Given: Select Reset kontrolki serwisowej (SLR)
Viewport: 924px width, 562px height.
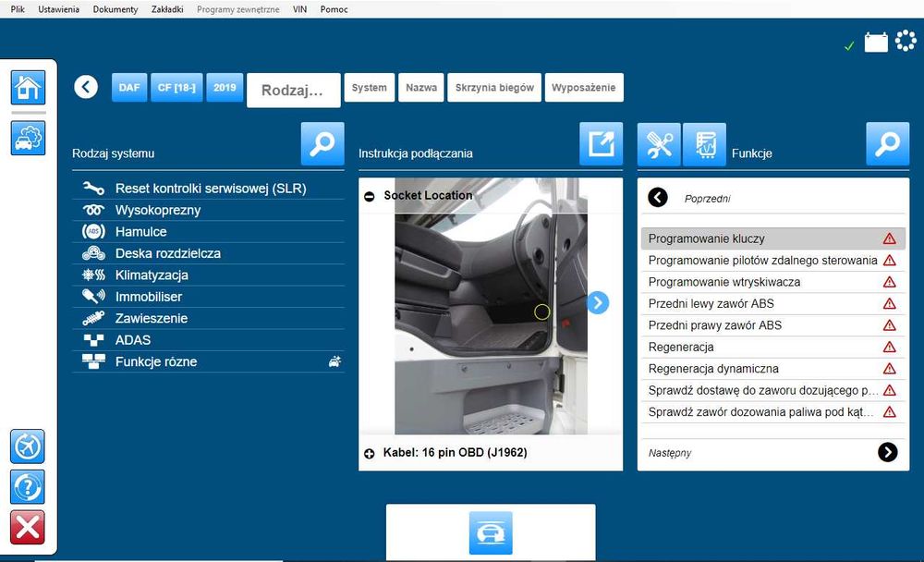Looking at the screenshot, I should click(209, 189).
